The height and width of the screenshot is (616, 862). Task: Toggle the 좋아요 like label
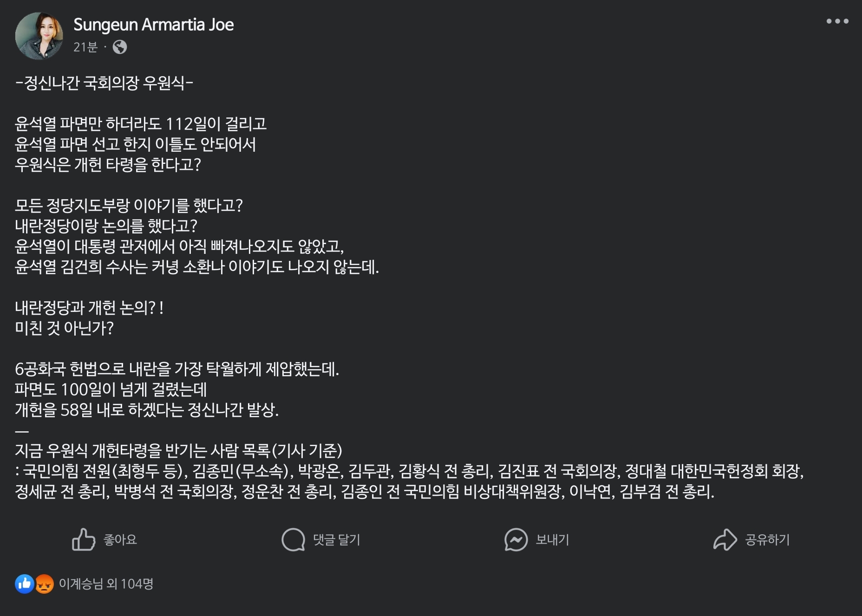coord(120,539)
